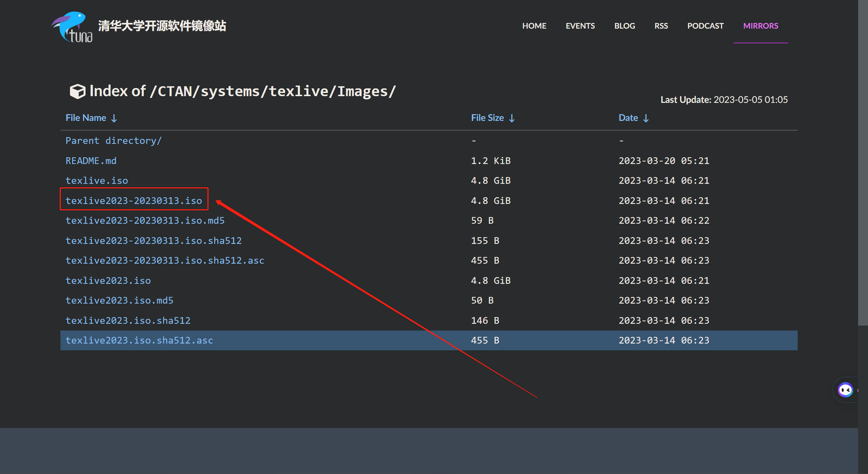Click the 50 B file size cell
This screenshot has height=474, width=868.
(x=482, y=300)
